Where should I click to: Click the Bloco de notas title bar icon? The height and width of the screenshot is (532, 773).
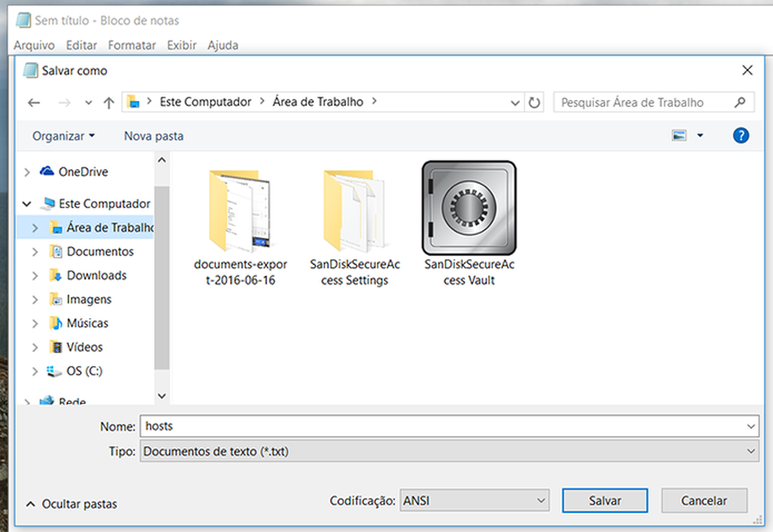[x=23, y=20]
